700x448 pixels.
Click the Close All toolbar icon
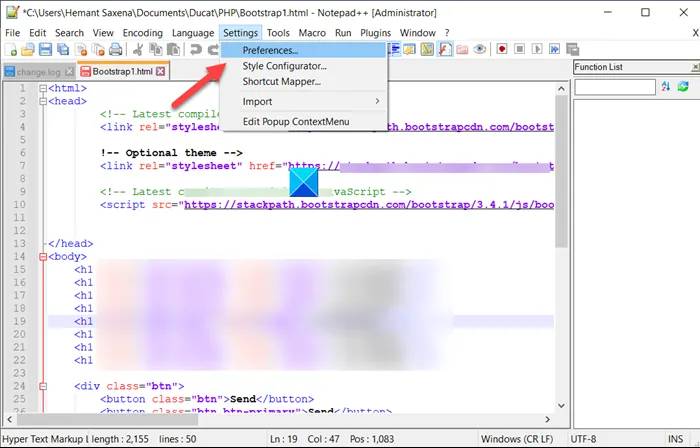point(98,50)
